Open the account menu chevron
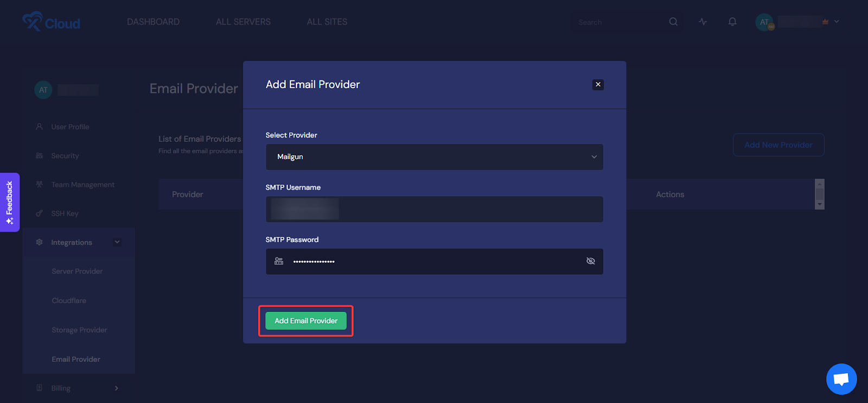Screen dimensions: 868x403 click(x=837, y=22)
